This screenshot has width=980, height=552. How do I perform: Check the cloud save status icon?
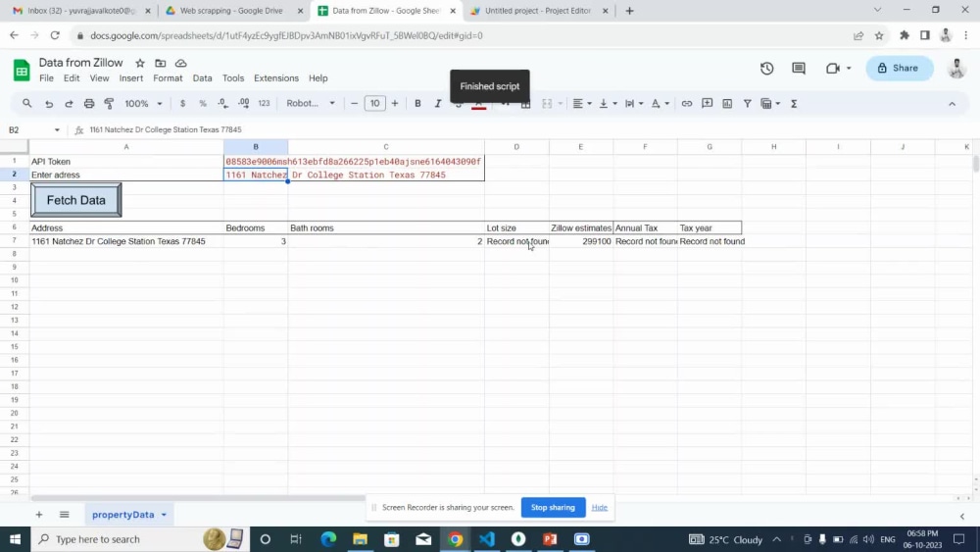point(180,63)
